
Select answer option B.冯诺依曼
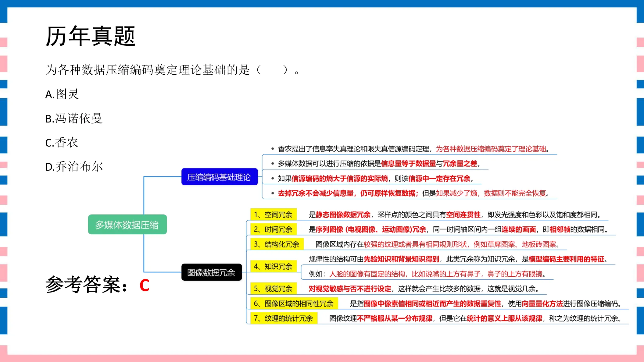(74, 118)
